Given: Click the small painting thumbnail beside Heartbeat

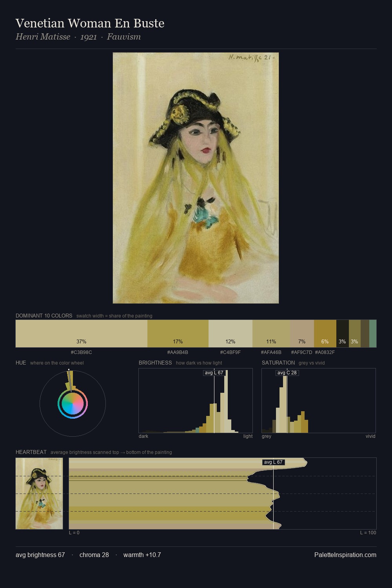Looking at the screenshot, I should click(x=39, y=494).
